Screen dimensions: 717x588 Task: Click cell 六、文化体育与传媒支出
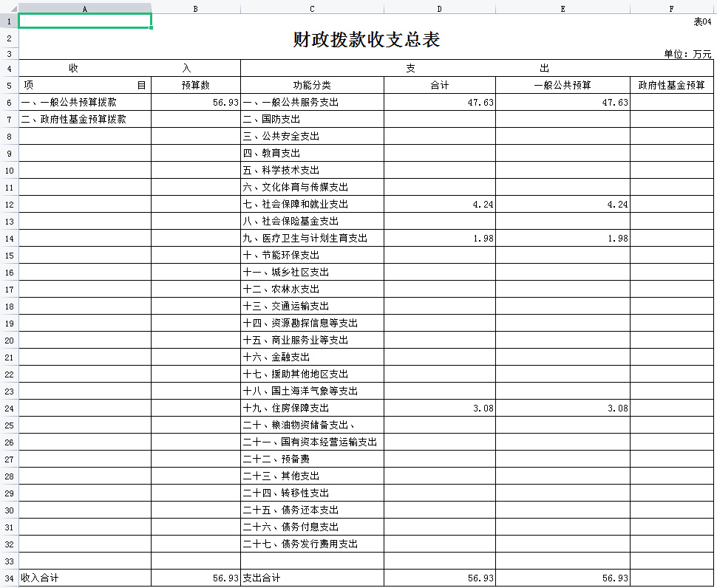(313, 188)
